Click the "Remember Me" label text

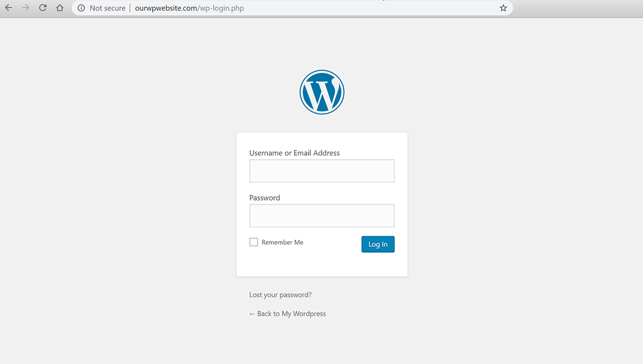pos(282,243)
